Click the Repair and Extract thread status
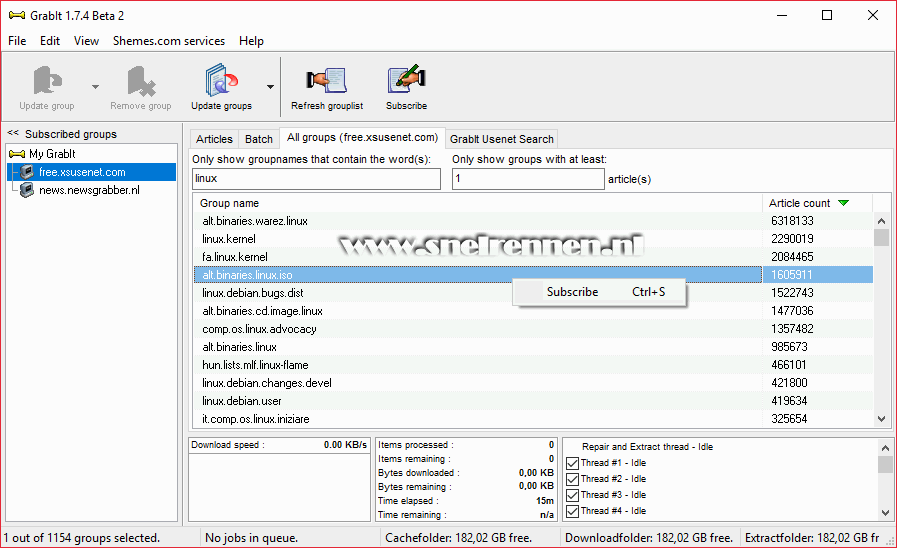 click(x=647, y=447)
